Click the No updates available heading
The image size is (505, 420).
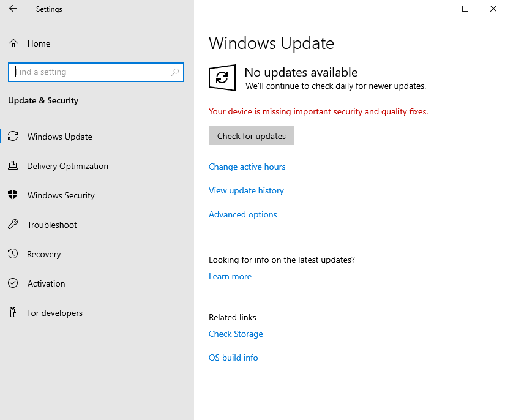tap(301, 72)
